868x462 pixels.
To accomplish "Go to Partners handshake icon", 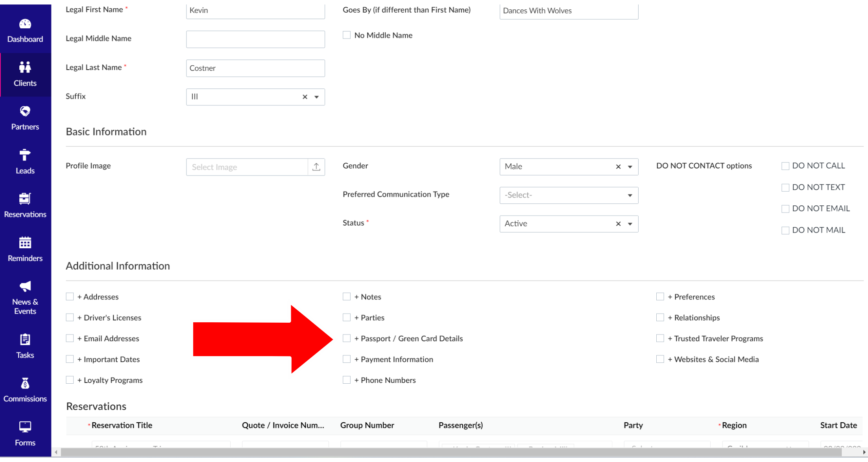I will pos(25,111).
